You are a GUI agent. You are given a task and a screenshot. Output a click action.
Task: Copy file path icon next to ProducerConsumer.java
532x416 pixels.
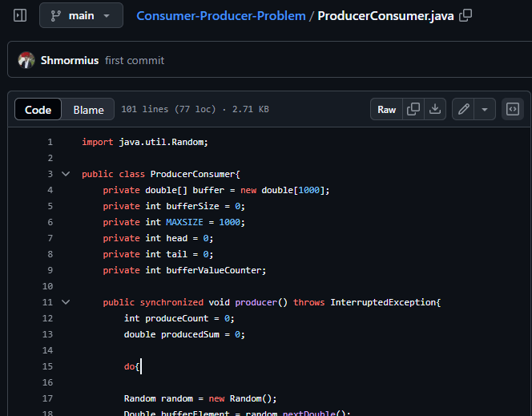point(465,15)
